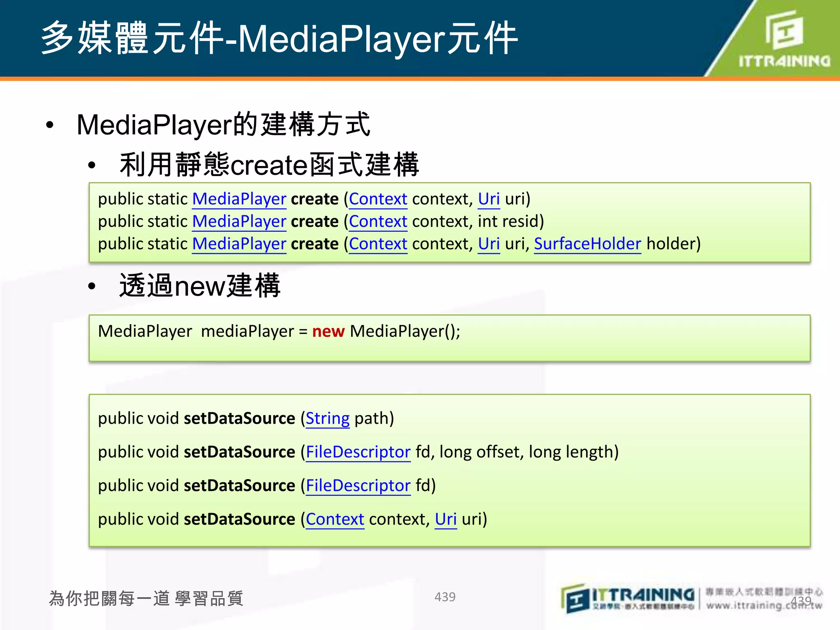
Task: Open MediaPlayer link in Uri uri create line
Action: 239,199
